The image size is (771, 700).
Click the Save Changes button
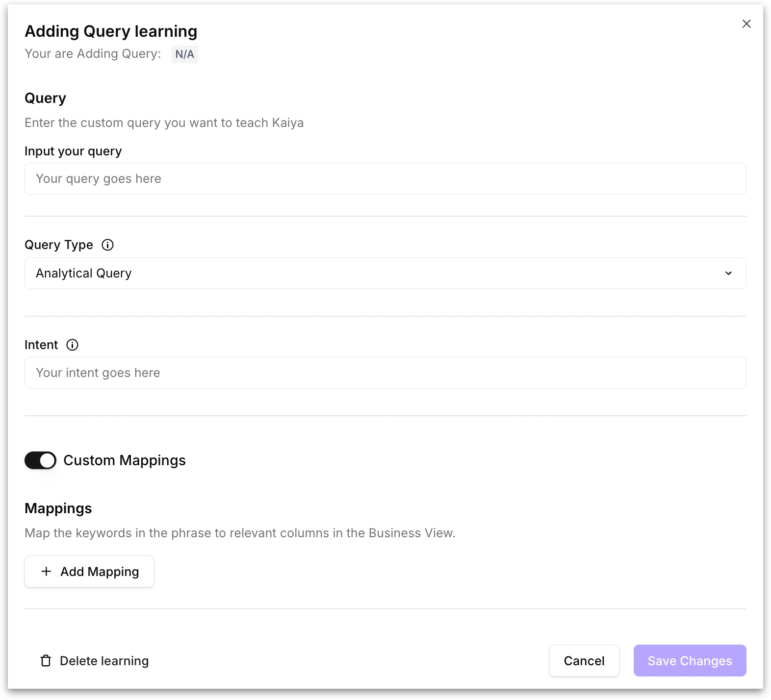[689, 661]
